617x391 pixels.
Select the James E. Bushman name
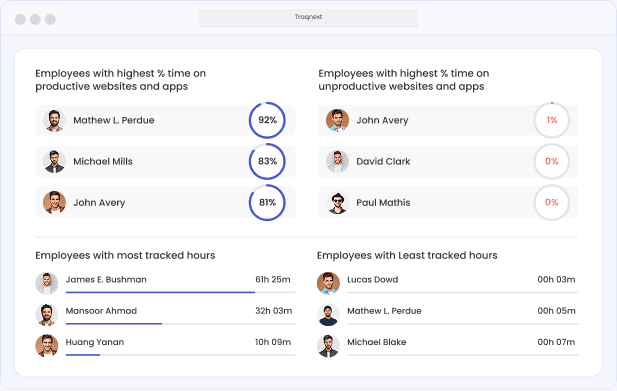[x=106, y=279]
